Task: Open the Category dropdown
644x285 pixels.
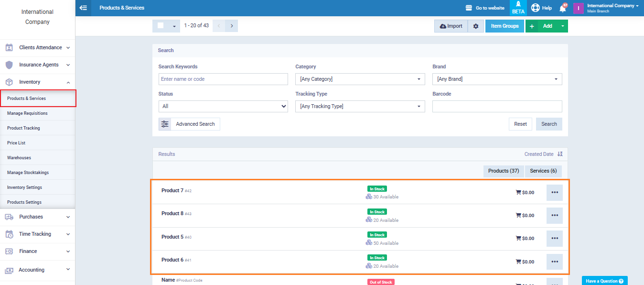Action: [x=360, y=79]
